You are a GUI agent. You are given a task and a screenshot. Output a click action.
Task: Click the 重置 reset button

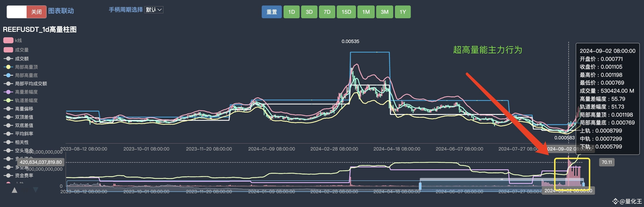tap(272, 12)
